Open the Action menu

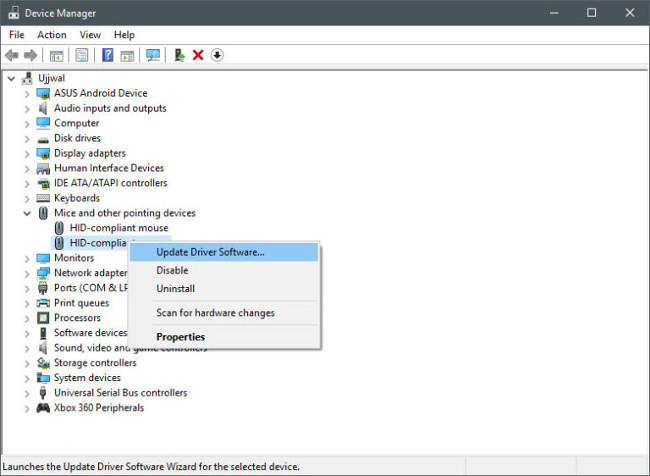[52, 35]
